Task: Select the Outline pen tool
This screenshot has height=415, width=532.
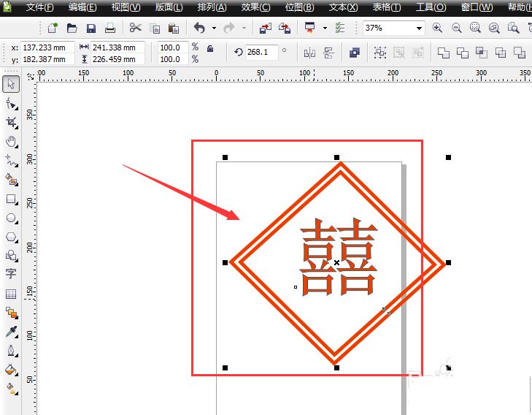Action: point(11,351)
